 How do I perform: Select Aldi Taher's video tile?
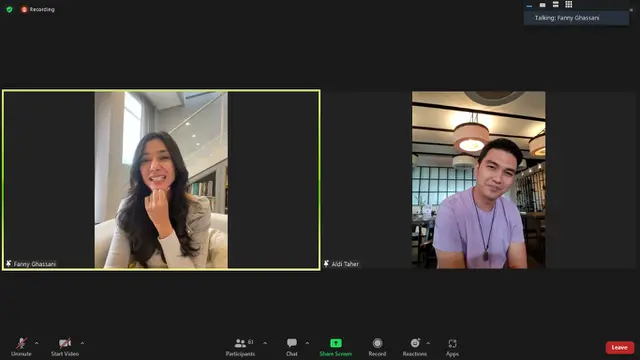coord(479,180)
